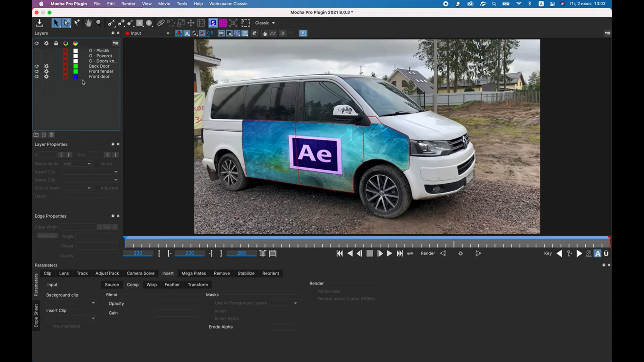Toggle the blue lightning bolt preview icon

tap(303, 33)
